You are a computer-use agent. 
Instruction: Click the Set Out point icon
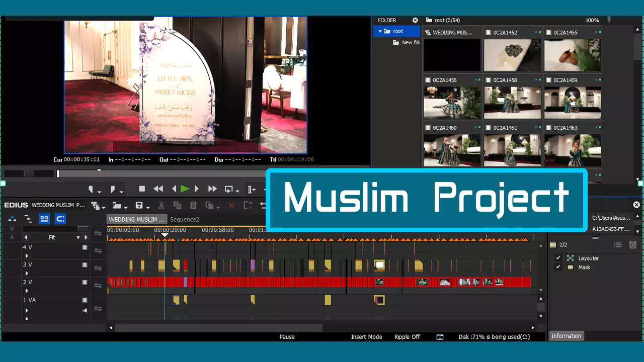click(113, 190)
